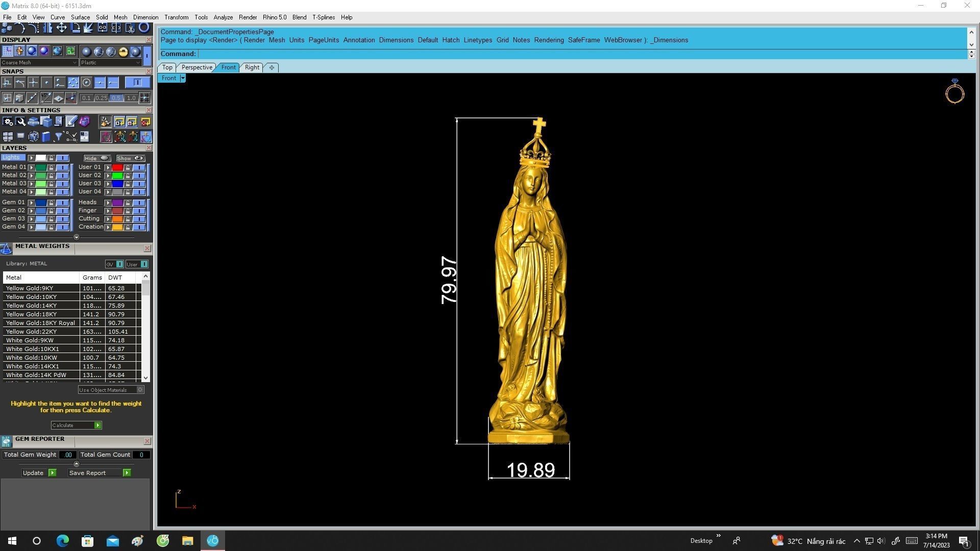Click the Update button in Gem Reporter
The height and width of the screenshot is (551, 980).
click(x=39, y=473)
